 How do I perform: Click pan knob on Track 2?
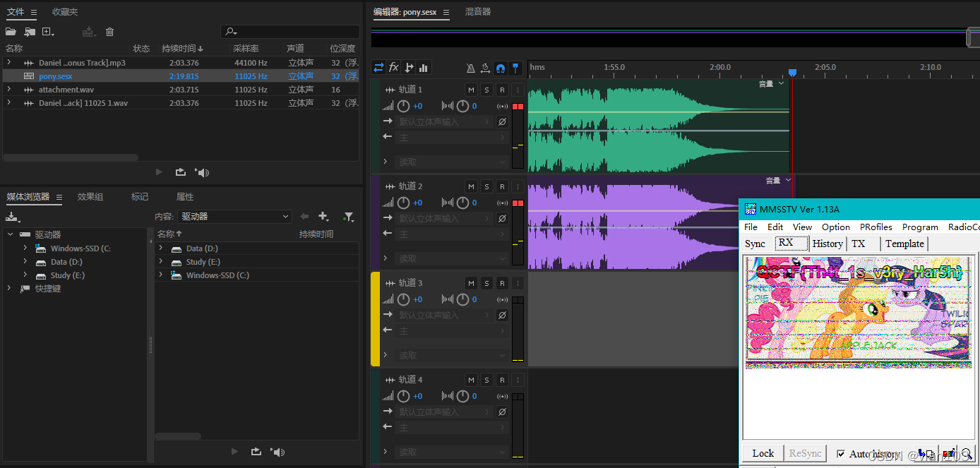pos(462,203)
